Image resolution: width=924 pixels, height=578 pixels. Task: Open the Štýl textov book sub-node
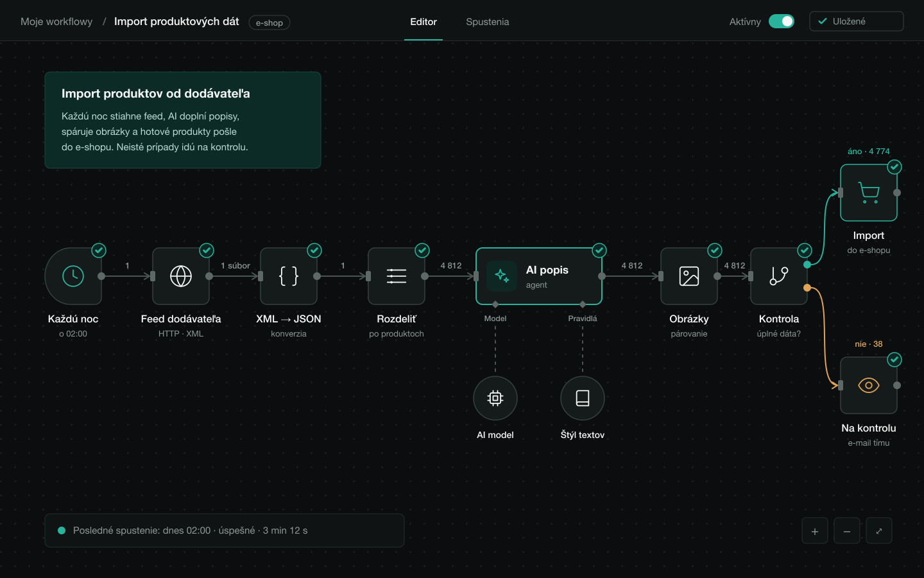click(583, 398)
